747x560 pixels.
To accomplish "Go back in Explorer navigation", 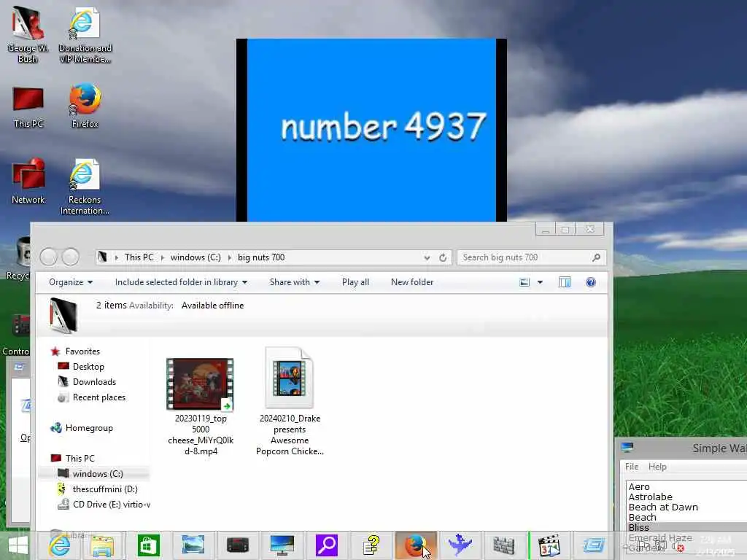I will (x=48, y=257).
